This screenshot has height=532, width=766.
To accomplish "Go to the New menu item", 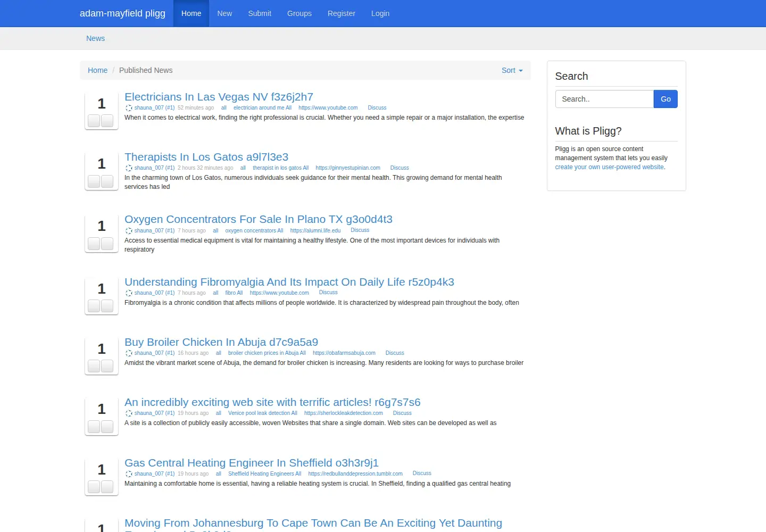I will click(224, 13).
